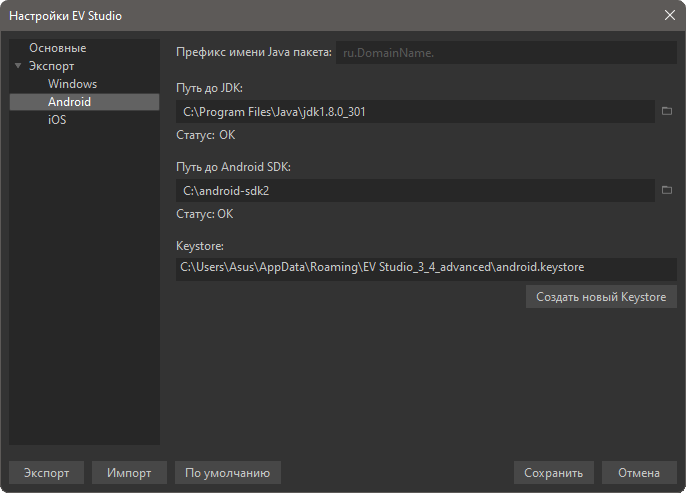
Task: Click the Экспорт button at bottom
Action: pos(47,473)
